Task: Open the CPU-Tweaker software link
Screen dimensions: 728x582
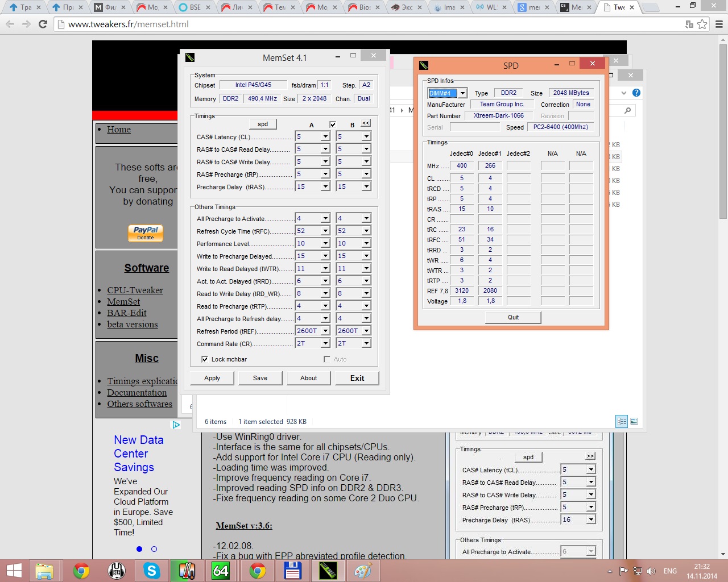Action: 135,290
